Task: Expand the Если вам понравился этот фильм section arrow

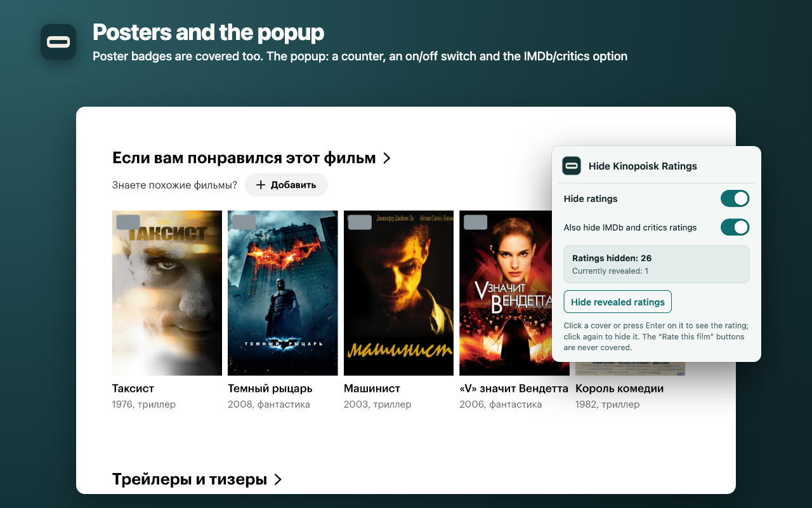Action: (x=387, y=158)
